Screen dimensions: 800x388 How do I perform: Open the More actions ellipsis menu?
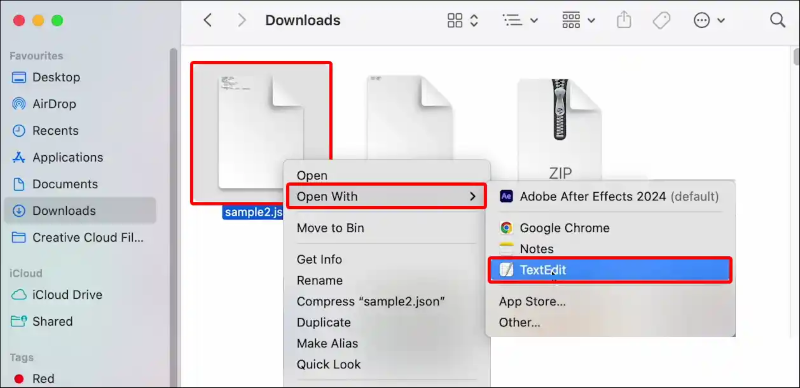709,20
